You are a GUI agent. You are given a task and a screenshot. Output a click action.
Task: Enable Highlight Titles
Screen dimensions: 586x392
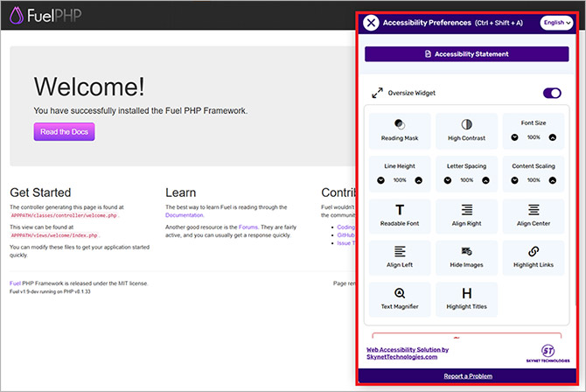pyautogui.click(x=466, y=299)
